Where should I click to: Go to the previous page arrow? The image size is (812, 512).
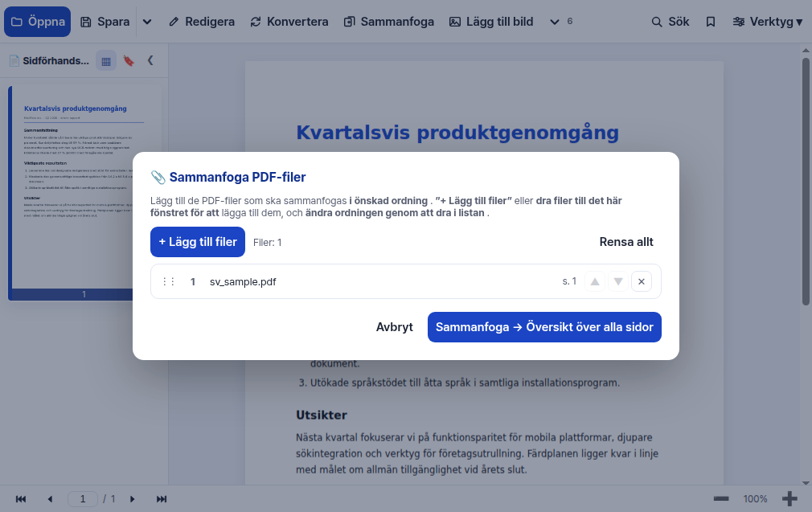point(50,499)
